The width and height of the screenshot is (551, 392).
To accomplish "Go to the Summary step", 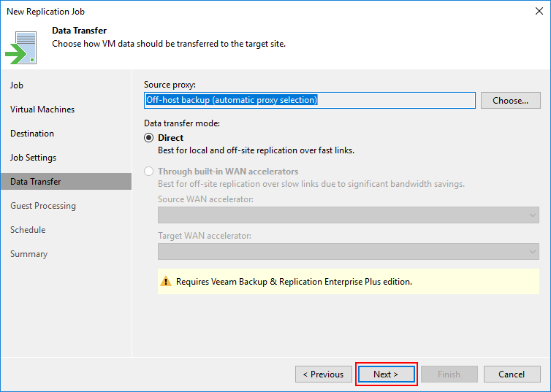I will (28, 254).
